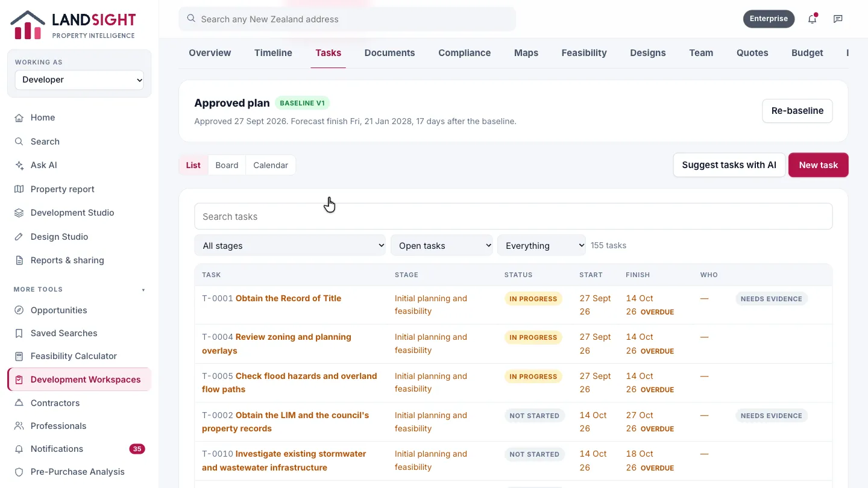Click the Pre-Purchase Analysis shield icon
The width and height of the screenshot is (868, 488).
click(19, 472)
